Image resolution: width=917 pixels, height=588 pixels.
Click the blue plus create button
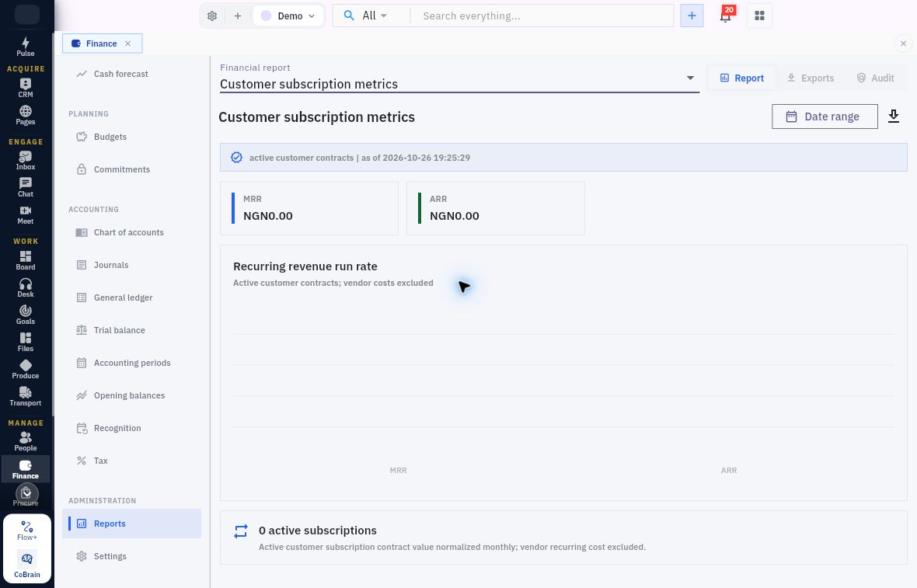[x=692, y=16]
